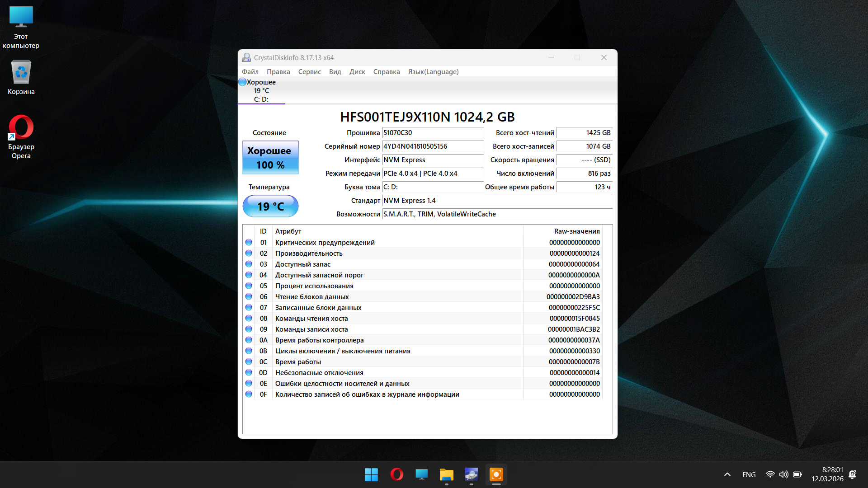Click the serial number field
The height and width of the screenshot is (488, 868).
pos(432,146)
